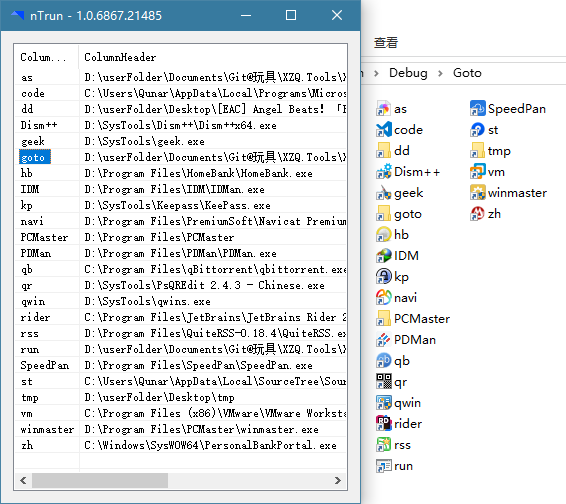The height and width of the screenshot is (504, 566).
Task: Select the 'tmp' row in nTrun list
Action: pos(180,397)
